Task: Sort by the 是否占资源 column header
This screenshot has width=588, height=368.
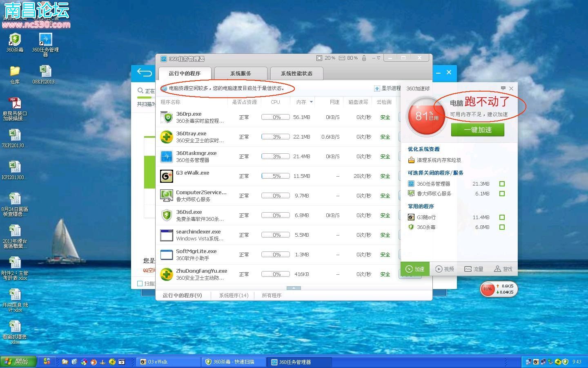Action: click(244, 102)
